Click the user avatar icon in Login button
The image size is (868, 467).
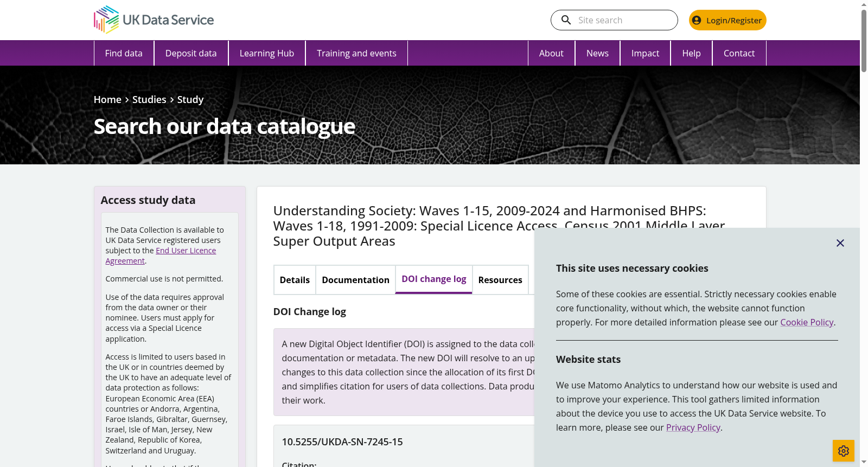click(x=697, y=20)
